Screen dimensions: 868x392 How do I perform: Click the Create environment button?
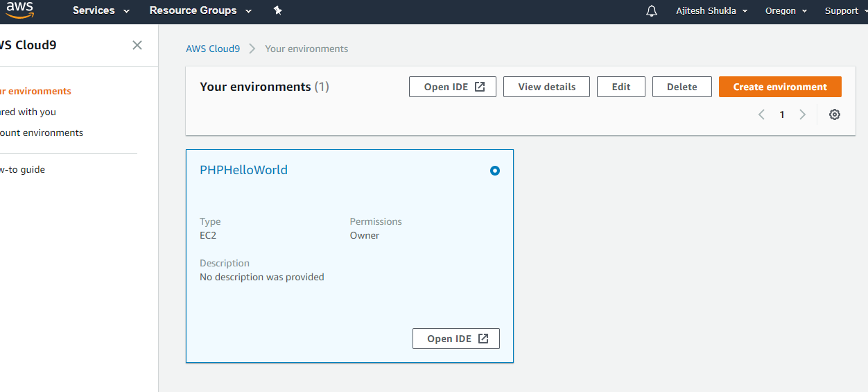click(x=780, y=87)
